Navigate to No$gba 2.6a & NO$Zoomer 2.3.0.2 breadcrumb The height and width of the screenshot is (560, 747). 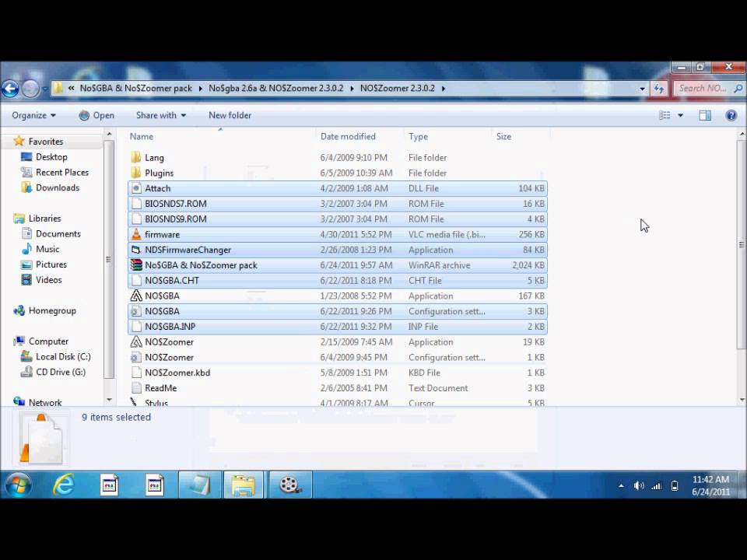(275, 88)
